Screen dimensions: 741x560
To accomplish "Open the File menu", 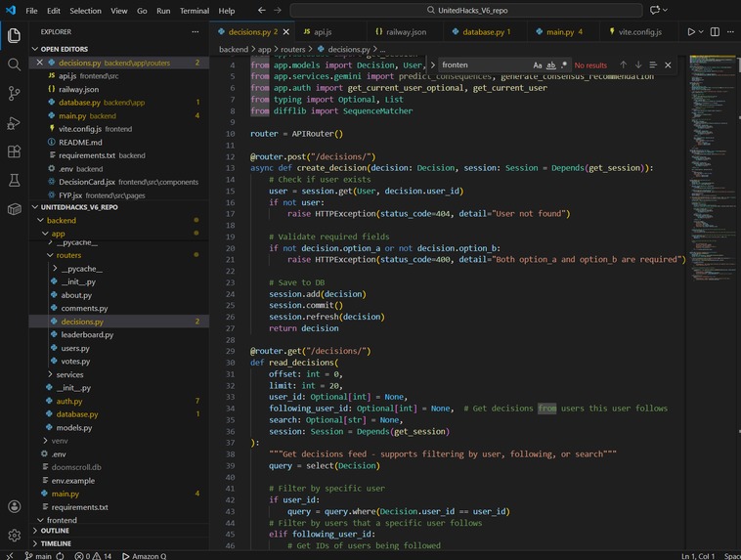I will 31,11.
